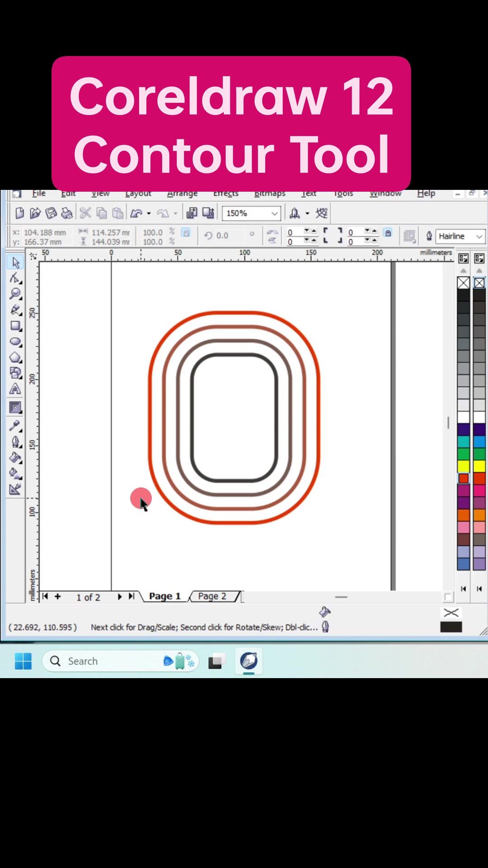Expand the Application Launcher dropdown arrow
The height and width of the screenshot is (868, 488).
(x=307, y=213)
